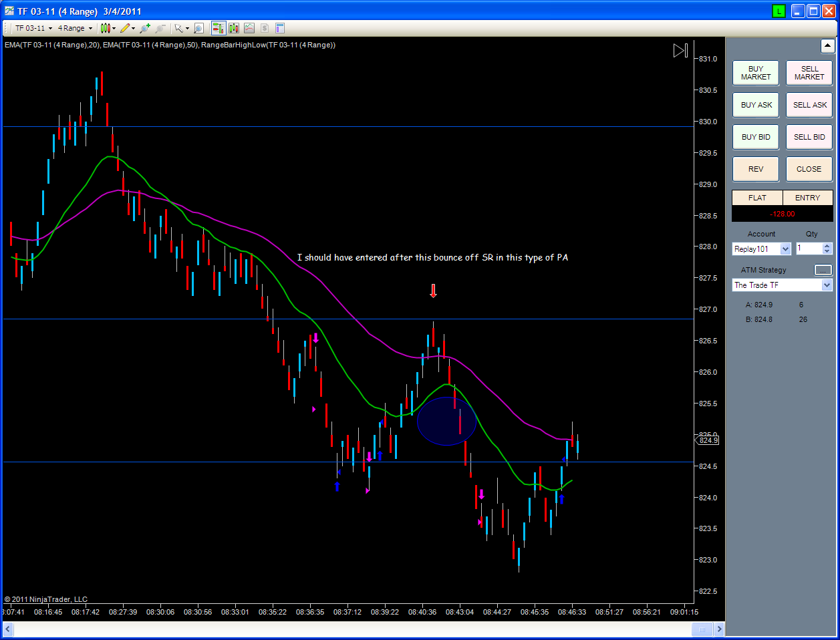
Task: Click the BUY ASK button
Action: click(x=756, y=105)
